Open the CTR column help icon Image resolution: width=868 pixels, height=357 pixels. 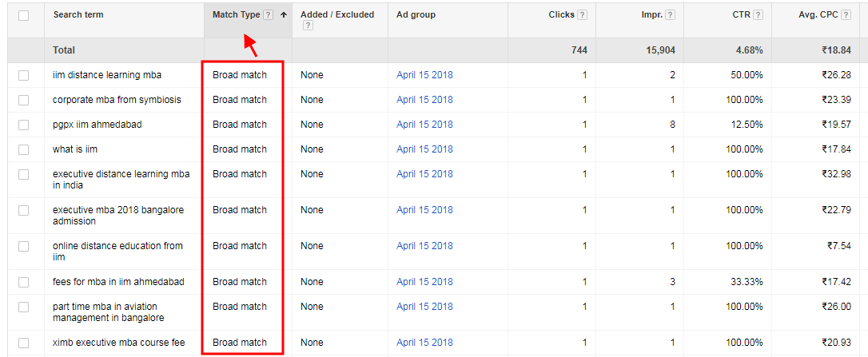pyautogui.click(x=757, y=15)
